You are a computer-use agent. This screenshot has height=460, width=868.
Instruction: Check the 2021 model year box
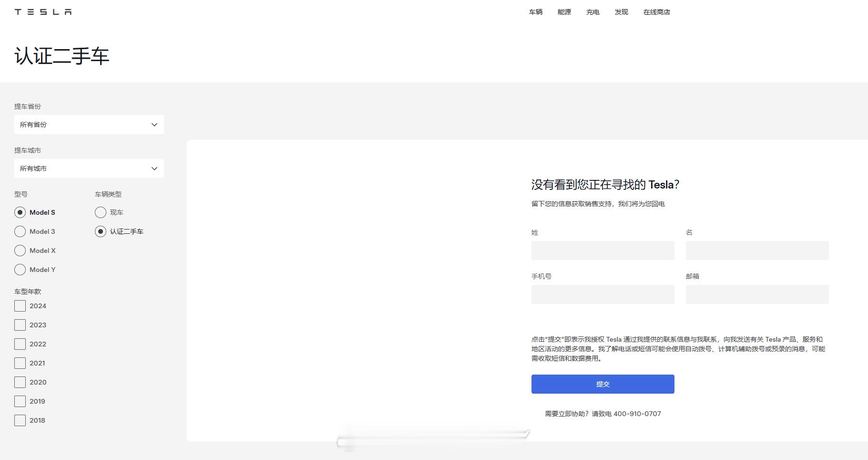click(20, 363)
